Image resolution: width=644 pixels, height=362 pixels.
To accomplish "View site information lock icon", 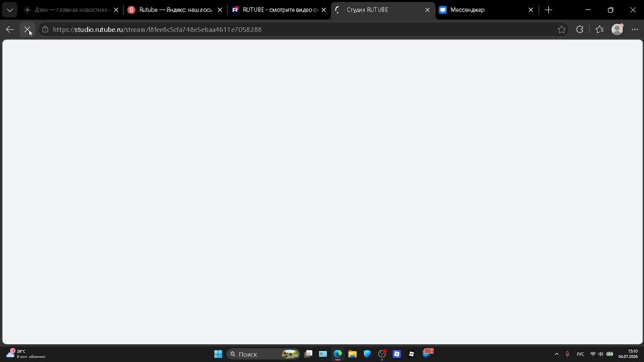I will (x=45, y=30).
